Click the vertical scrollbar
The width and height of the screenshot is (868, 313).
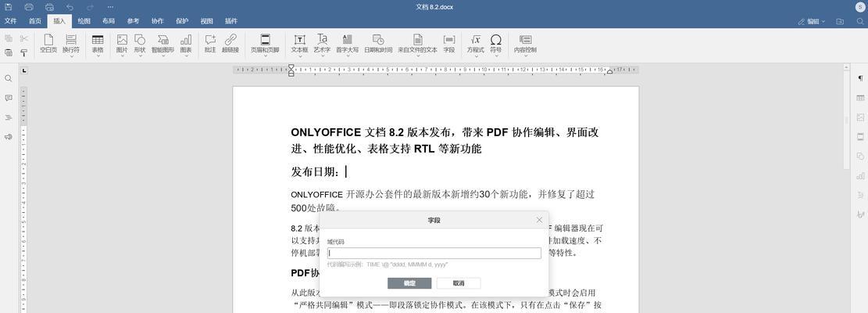(846, 119)
